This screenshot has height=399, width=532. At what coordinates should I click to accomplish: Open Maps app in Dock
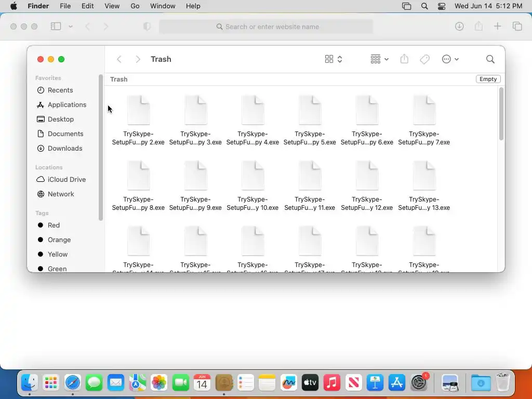coord(137,383)
